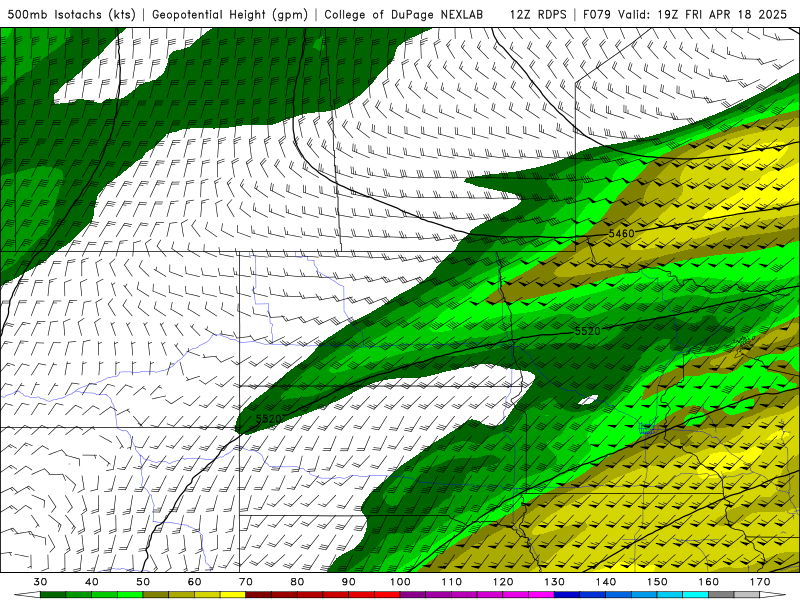This screenshot has height=600, width=800.
Task: Click the 50 kts color bar label
Action: click(143, 582)
